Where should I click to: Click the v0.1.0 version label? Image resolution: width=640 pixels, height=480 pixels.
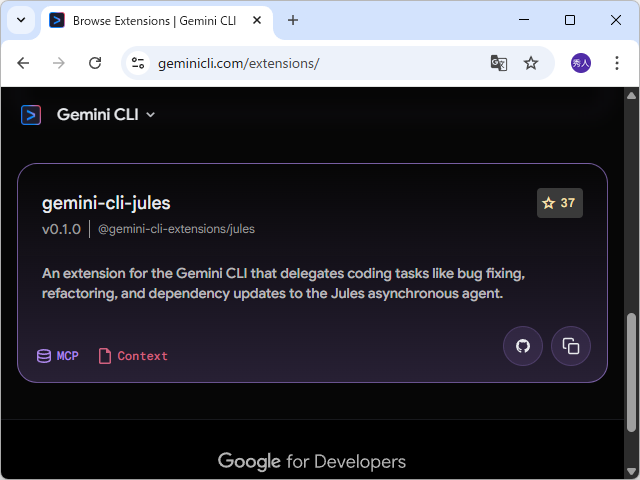click(61, 229)
